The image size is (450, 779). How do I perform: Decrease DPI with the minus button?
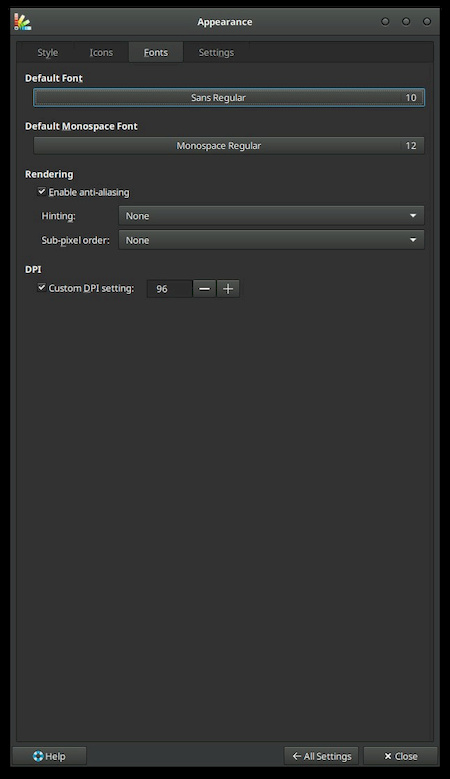tap(204, 289)
